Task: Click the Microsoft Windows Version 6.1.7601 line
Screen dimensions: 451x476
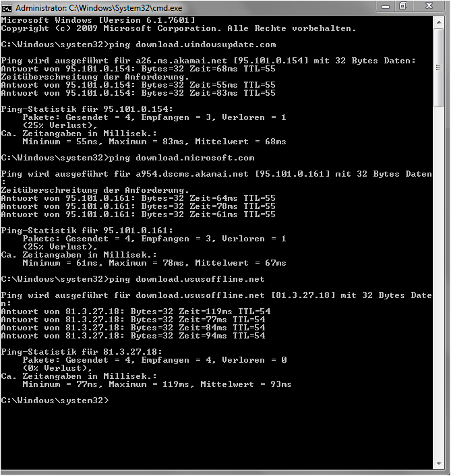Action: [x=98, y=20]
